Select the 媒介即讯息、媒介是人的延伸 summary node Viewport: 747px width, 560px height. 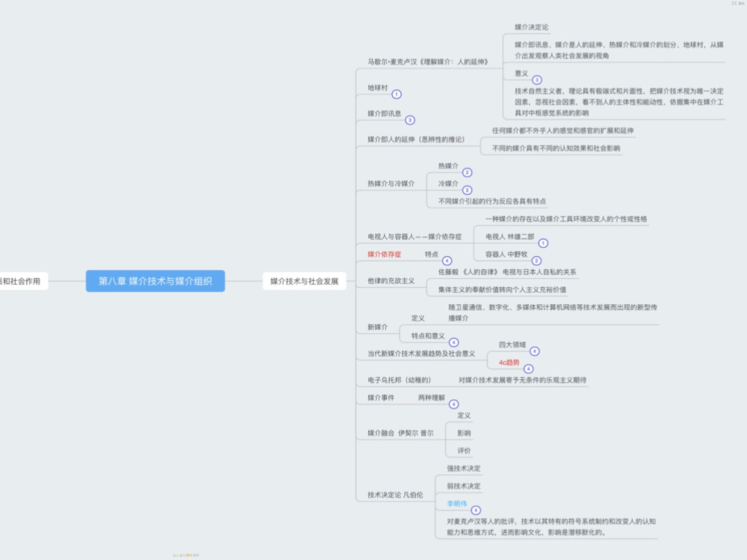[619, 50]
